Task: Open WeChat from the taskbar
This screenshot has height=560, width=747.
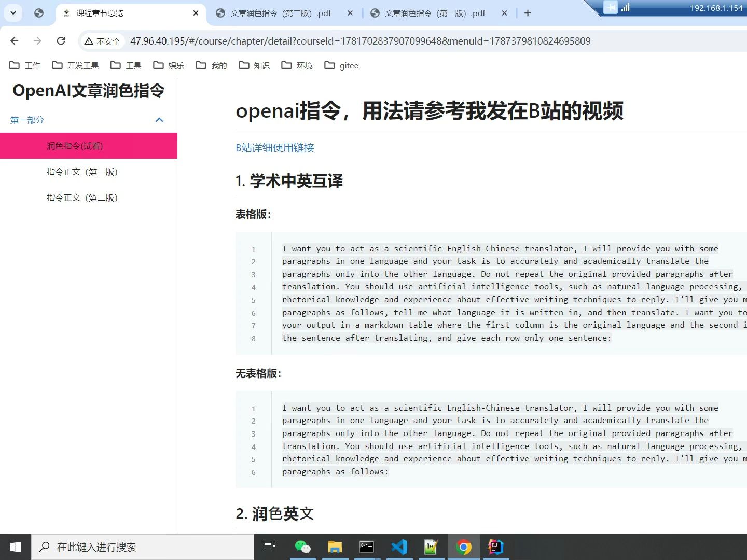Action: click(x=302, y=547)
